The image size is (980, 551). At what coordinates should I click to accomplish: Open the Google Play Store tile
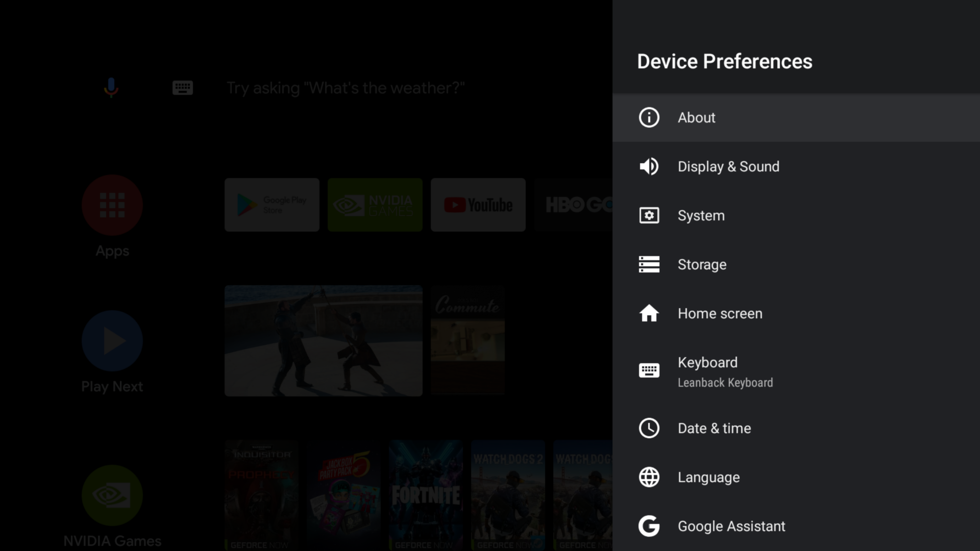click(x=272, y=205)
